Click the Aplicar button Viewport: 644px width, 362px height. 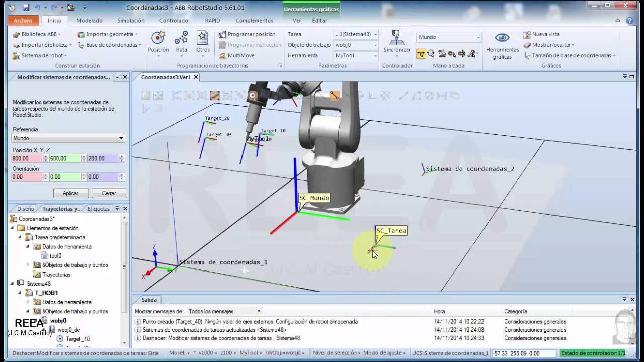(x=70, y=193)
